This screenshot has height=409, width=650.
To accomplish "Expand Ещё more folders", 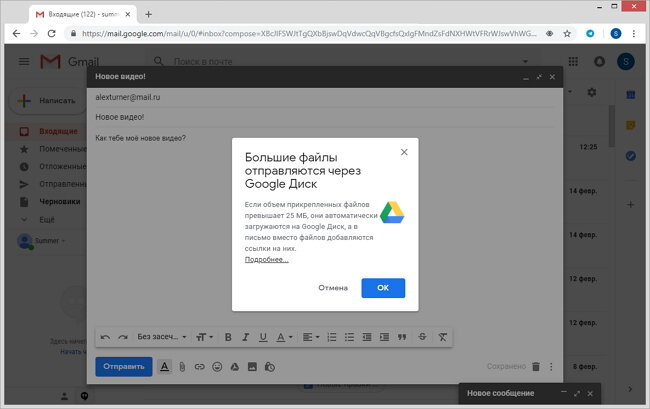I will point(46,219).
